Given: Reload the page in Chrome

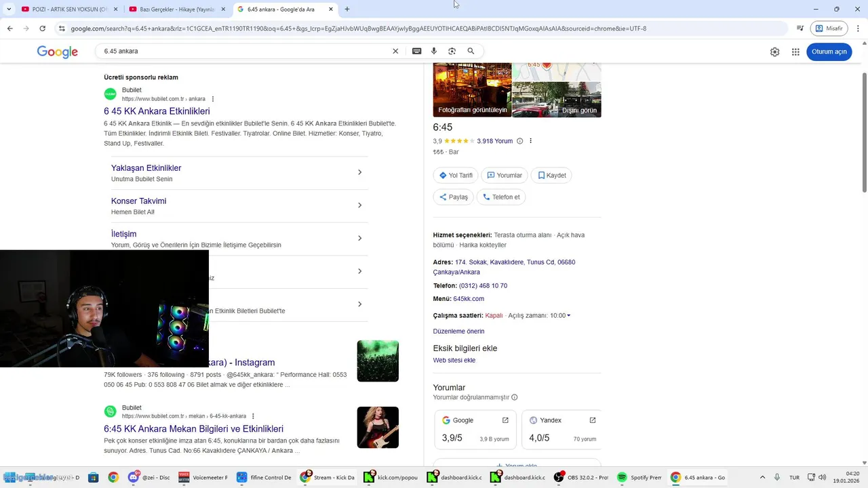Looking at the screenshot, I should 42,28.
